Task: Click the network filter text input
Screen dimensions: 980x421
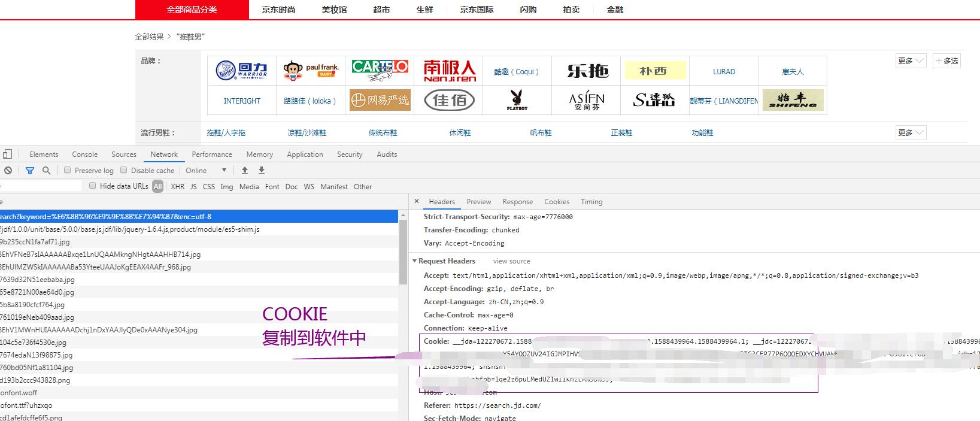Action: pos(41,186)
